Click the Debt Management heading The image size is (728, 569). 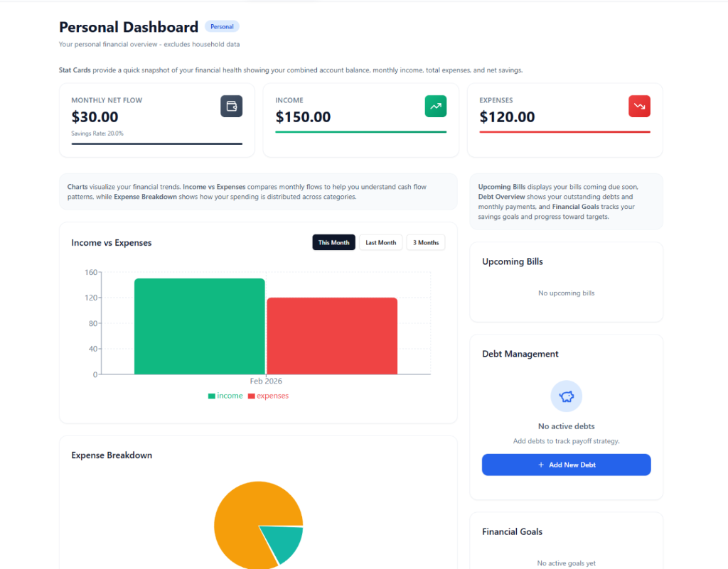(520, 354)
